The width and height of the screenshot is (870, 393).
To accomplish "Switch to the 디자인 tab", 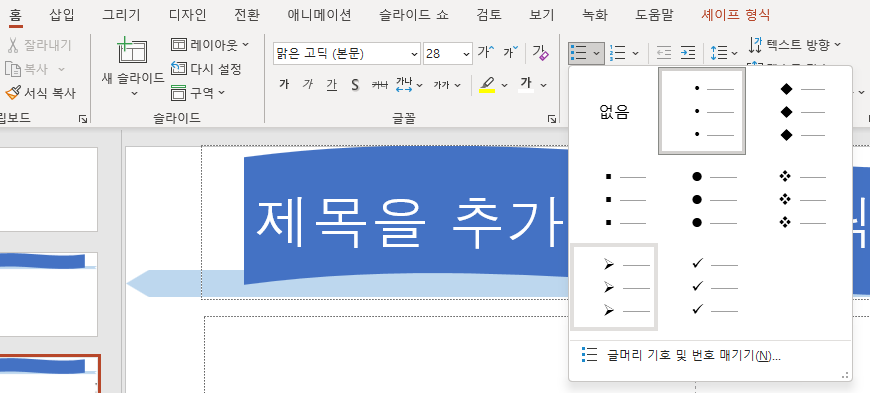I will (x=188, y=15).
